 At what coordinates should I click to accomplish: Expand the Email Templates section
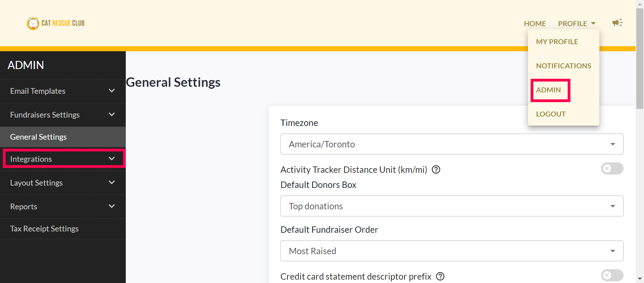click(111, 91)
